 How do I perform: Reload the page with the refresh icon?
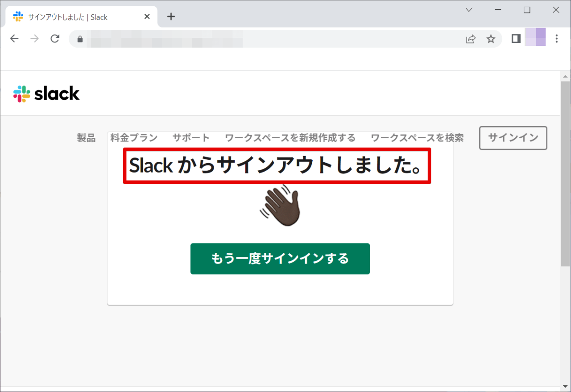tap(55, 39)
